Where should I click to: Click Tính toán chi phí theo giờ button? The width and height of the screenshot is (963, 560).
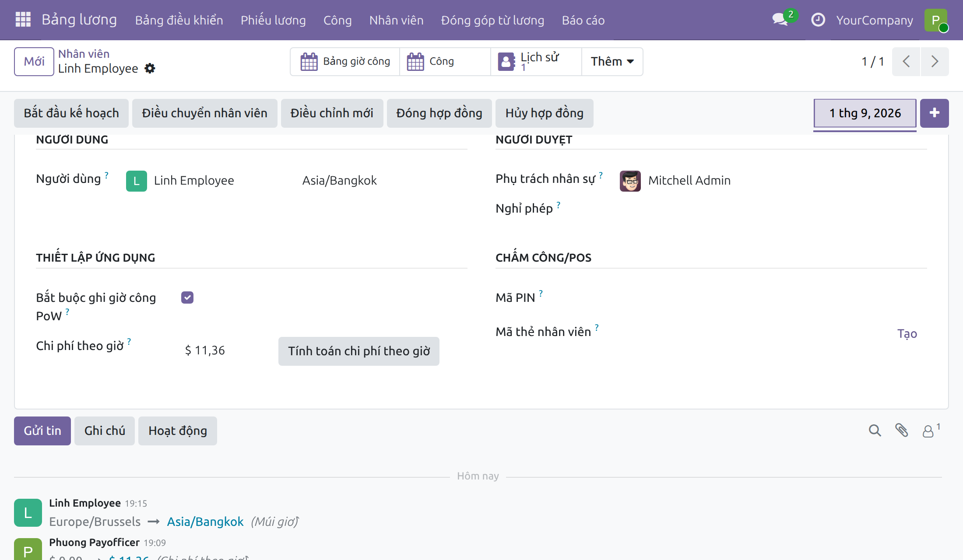point(359,351)
